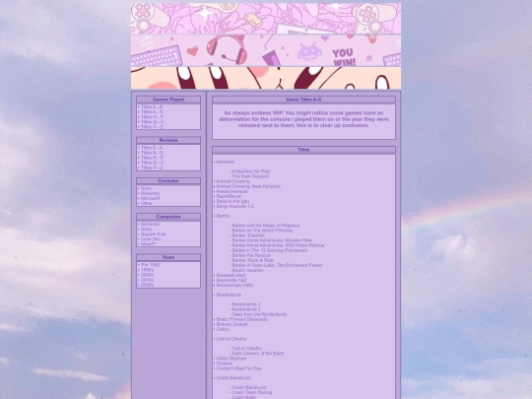Open Titles V - Z under Reviews
The image size is (532, 399).
click(152, 167)
